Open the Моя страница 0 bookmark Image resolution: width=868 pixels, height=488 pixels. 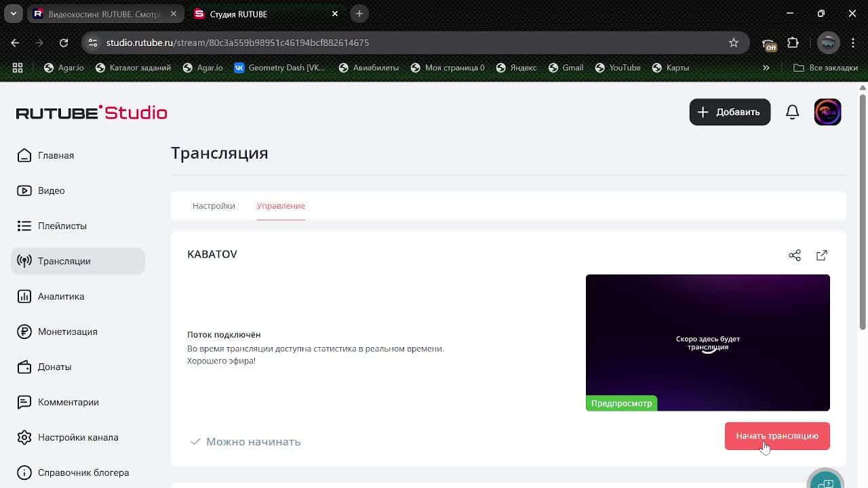click(448, 68)
